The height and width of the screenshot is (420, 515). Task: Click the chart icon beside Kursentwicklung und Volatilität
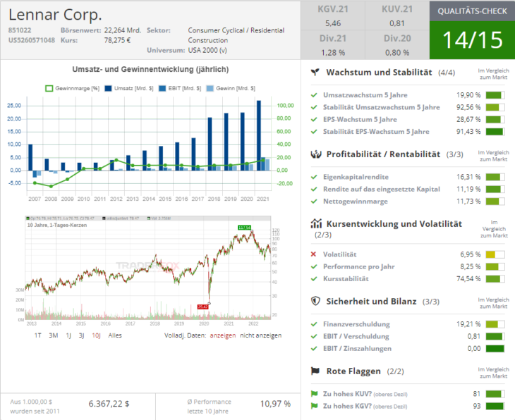(317, 223)
